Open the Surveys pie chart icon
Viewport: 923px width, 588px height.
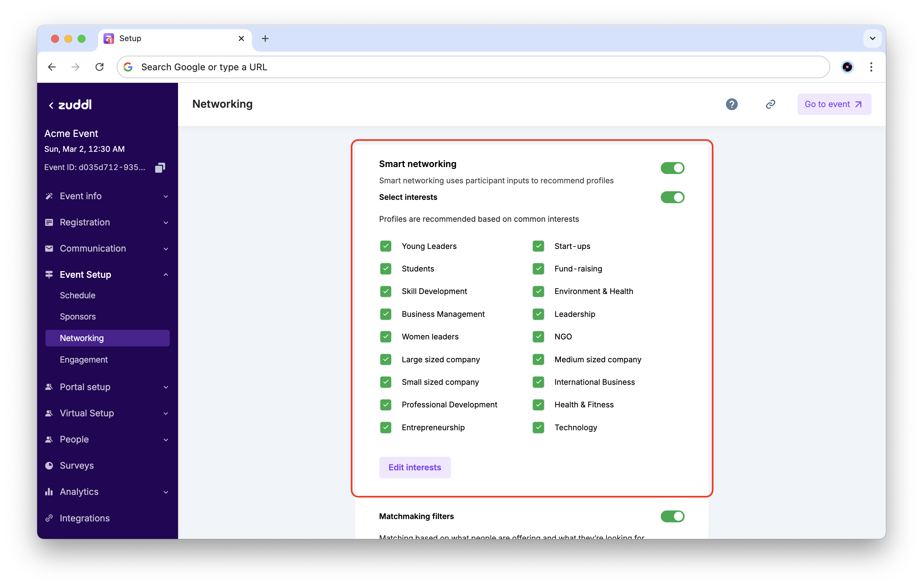49,465
